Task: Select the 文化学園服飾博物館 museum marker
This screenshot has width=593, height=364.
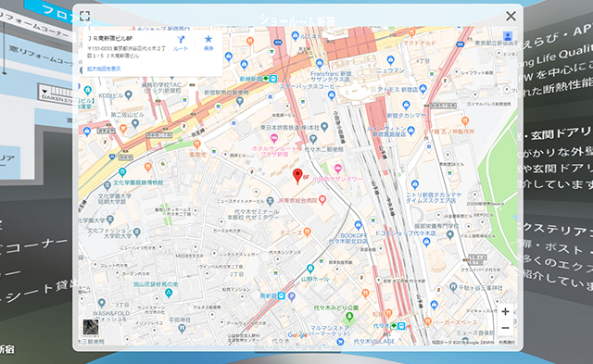Action: (122, 172)
